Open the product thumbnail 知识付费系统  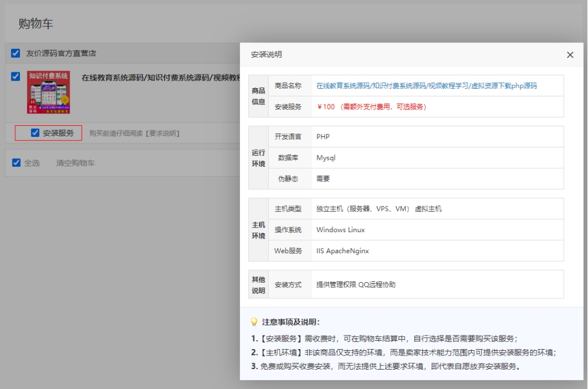48,92
